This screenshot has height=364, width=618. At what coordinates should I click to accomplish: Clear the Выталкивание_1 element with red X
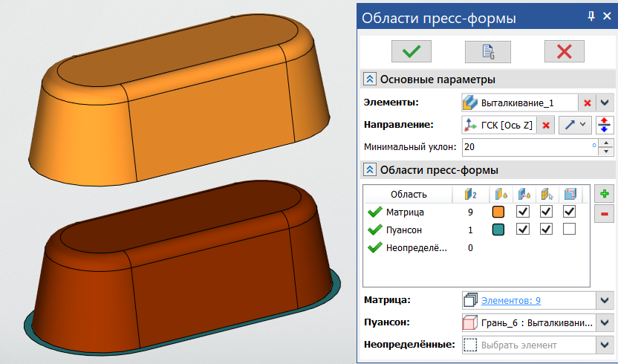(587, 103)
